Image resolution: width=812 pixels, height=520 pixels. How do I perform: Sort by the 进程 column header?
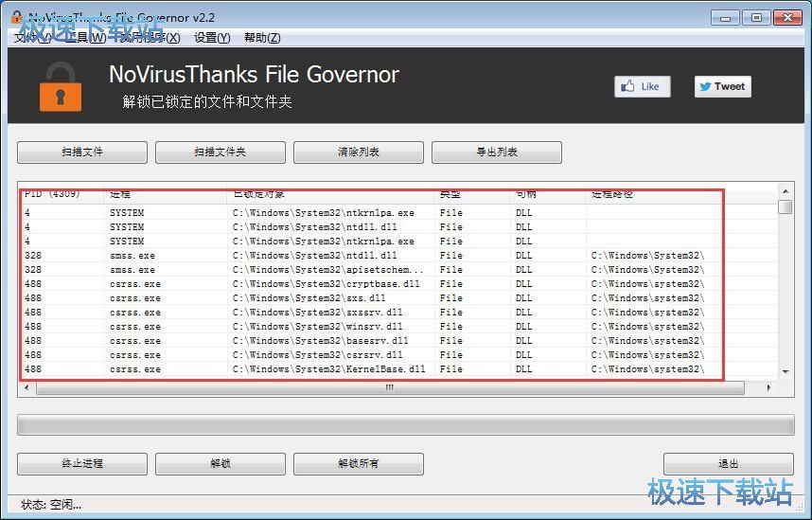166,194
